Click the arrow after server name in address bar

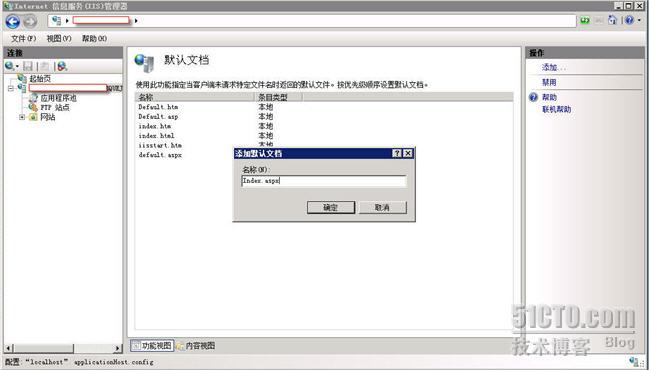[x=136, y=21]
